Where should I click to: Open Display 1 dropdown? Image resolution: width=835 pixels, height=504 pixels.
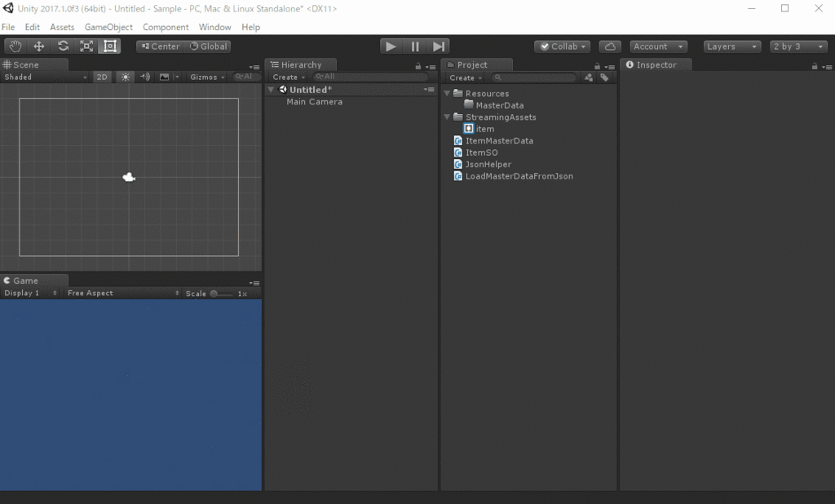(x=30, y=293)
